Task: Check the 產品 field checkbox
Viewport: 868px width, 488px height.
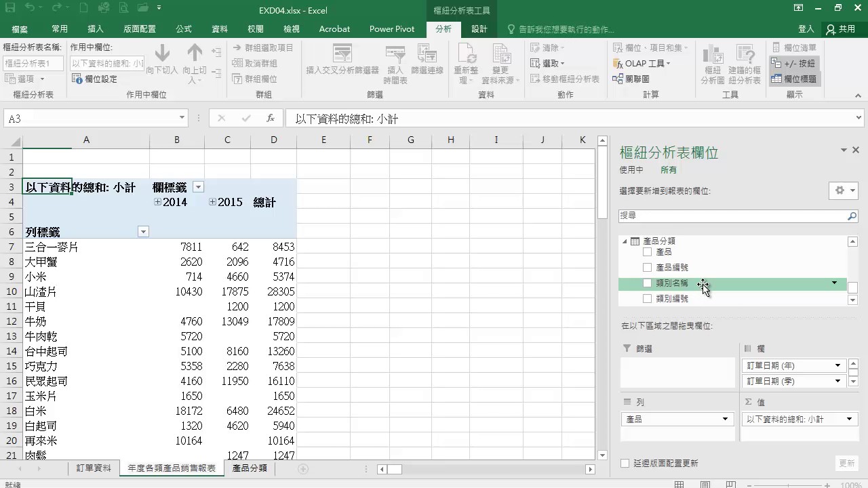Action: pos(647,251)
